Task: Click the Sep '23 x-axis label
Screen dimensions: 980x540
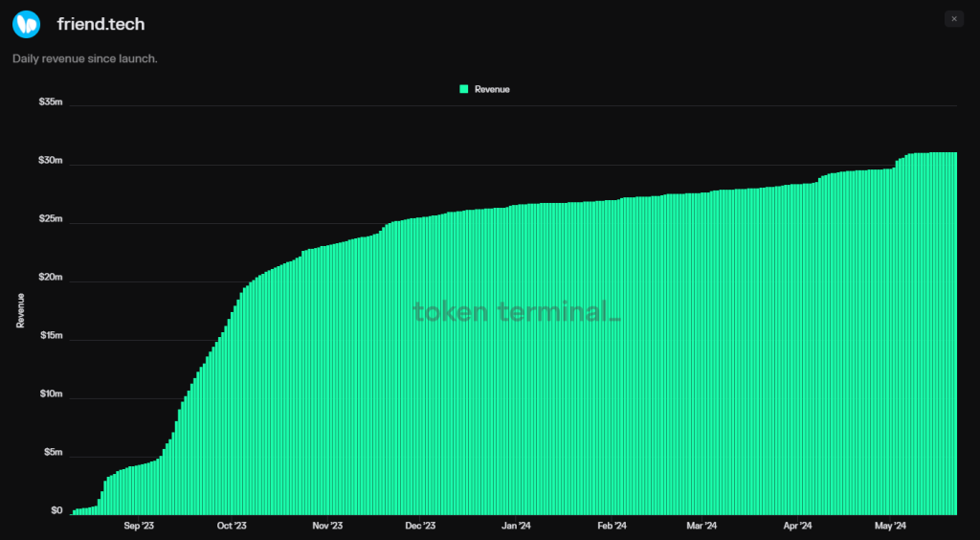Action: pyautogui.click(x=138, y=526)
